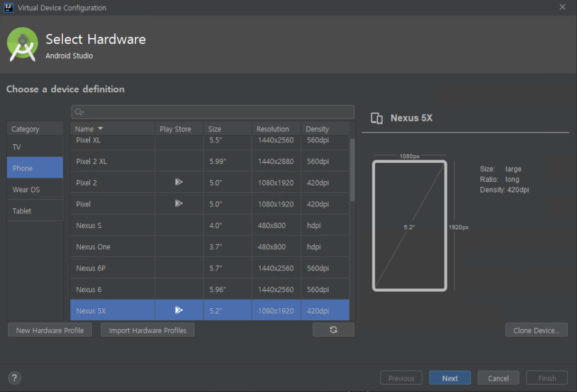Click 1080x1920 resolution in Pixel 2 row
The width and height of the screenshot is (577, 392).
[x=276, y=182]
